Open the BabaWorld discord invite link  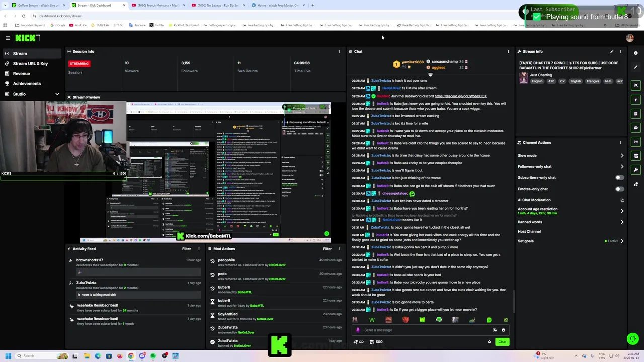[460, 96]
